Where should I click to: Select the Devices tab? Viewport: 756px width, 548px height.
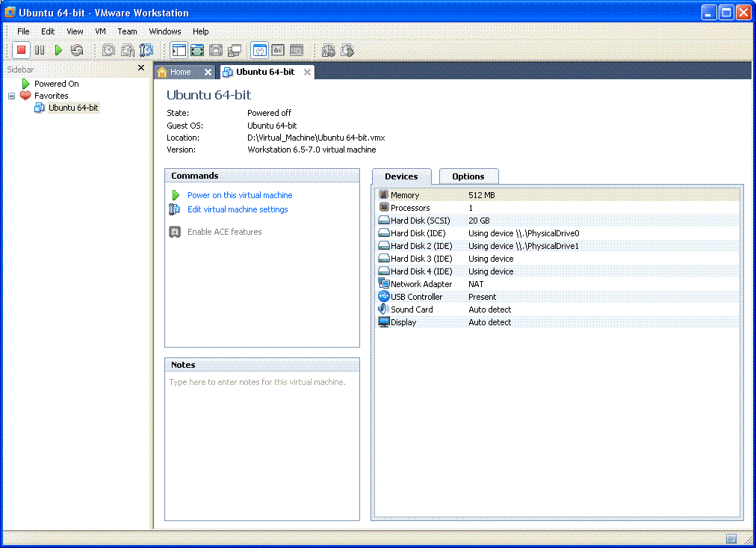point(401,176)
